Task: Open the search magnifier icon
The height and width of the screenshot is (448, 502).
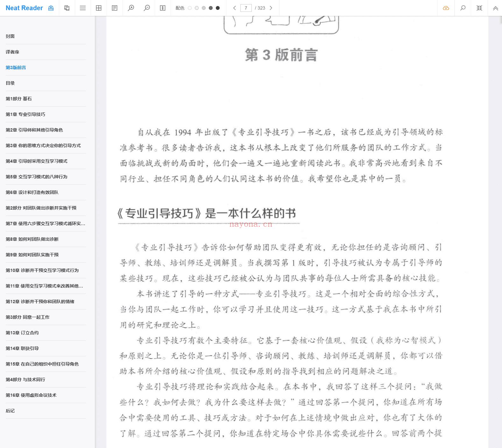Action: 463,8
